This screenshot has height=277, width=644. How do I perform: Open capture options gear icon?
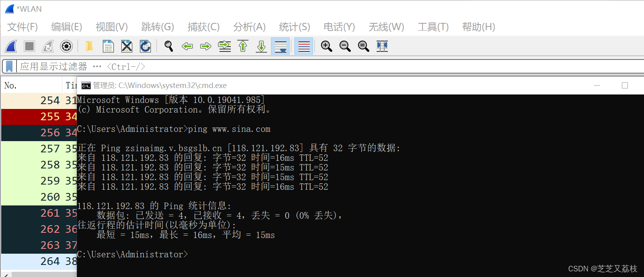(66, 46)
